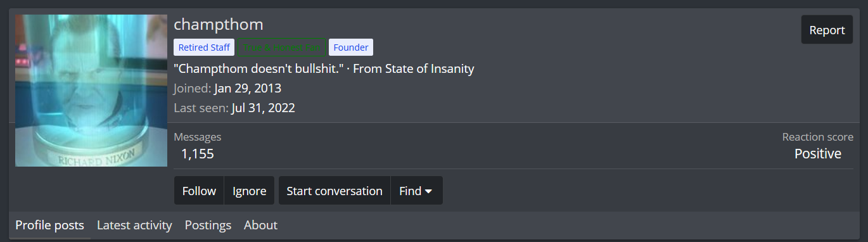The image size is (868, 242).
Task: Click the True & Honest Fan badge
Action: pos(281,48)
